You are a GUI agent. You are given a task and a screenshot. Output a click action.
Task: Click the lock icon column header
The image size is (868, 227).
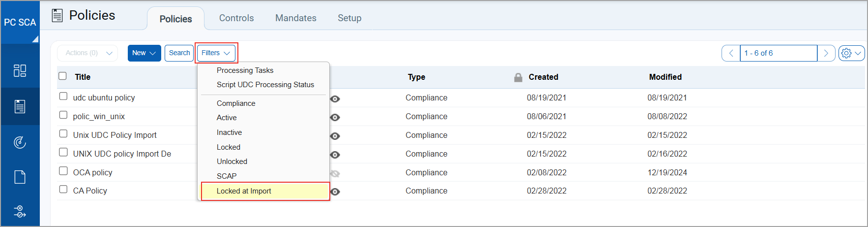coord(518,77)
